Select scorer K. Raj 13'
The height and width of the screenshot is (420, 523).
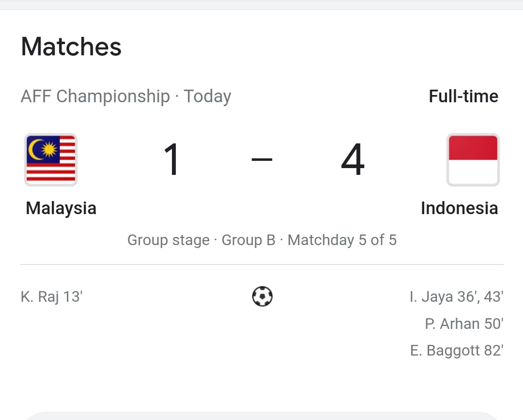pyautogui.click(x=52, y=297)
